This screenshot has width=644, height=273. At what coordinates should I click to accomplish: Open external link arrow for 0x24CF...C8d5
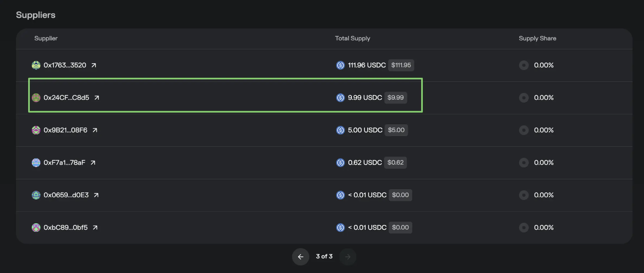[x=97, y=98]
